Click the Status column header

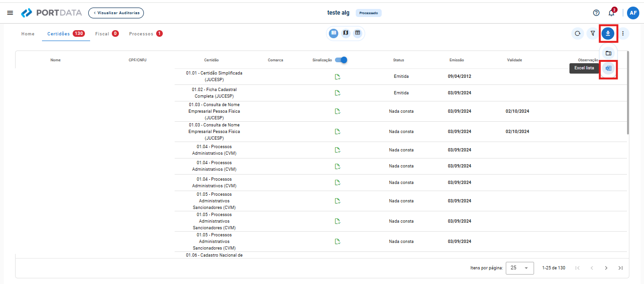[x=399, y=60]
